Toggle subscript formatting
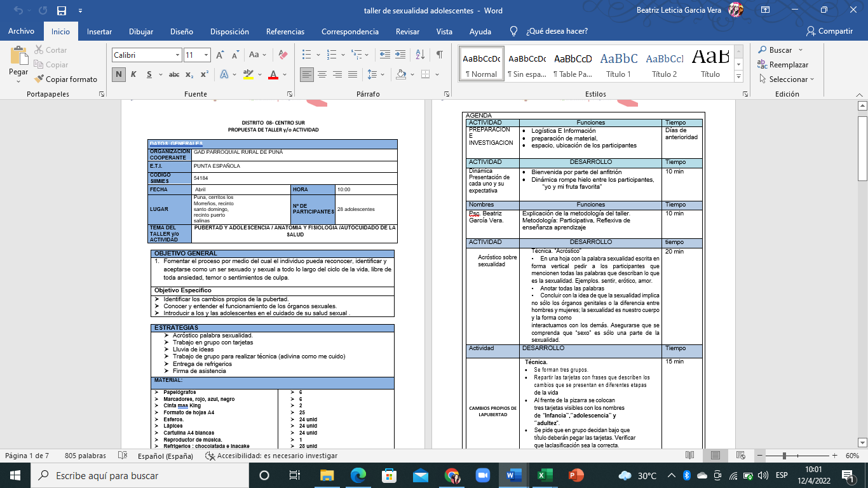Image resolution: width=868 pixels, height=488 pixels. [189, 74]
